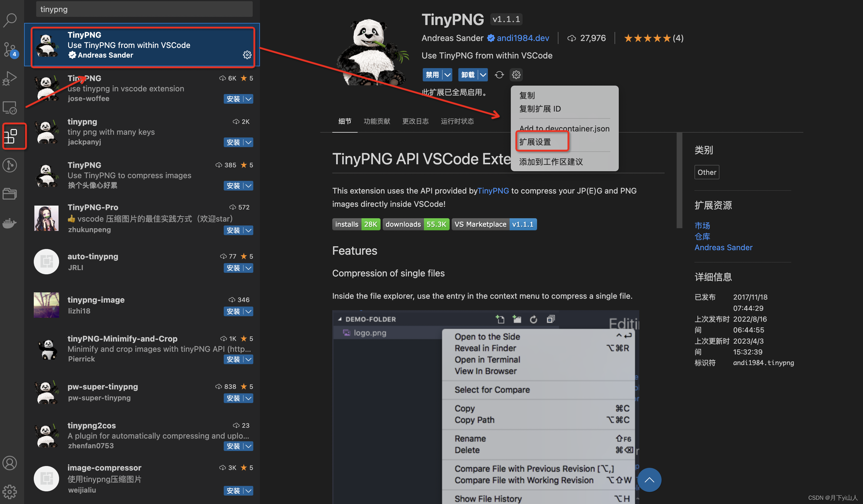Click gear icon on TinyPNG list item
Viewport: 863px width, 504px height.
(247, 55)
